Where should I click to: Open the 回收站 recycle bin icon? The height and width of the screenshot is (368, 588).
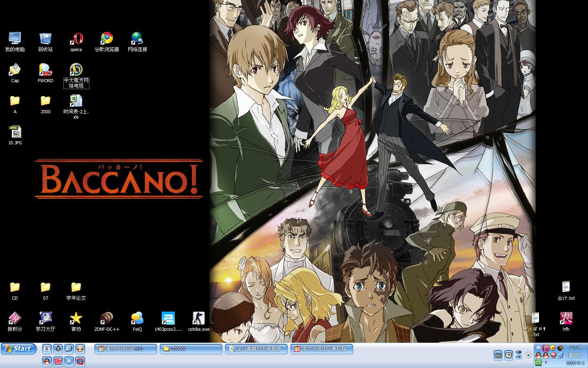45,42
